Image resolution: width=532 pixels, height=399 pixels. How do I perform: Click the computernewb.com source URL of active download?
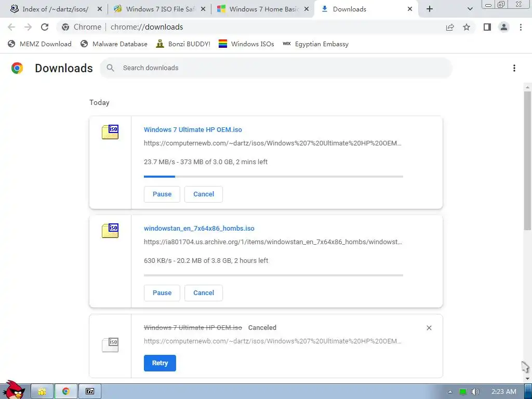click(272, 143)
